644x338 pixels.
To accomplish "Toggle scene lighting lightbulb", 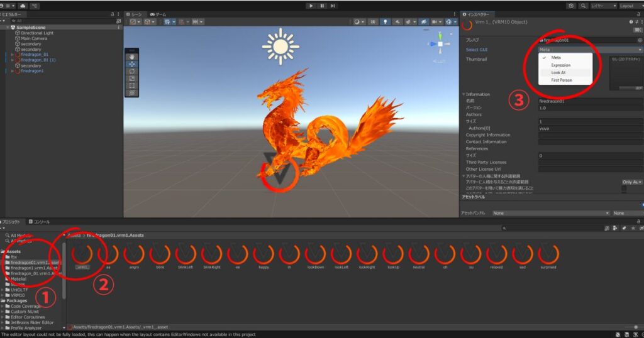I will pyautogui.click(x=386, y=22).
